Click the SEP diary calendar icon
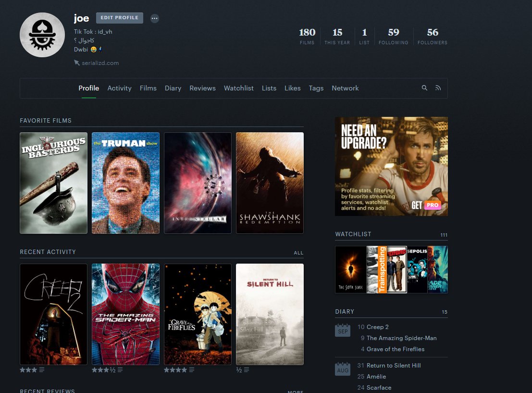Viewport: 532px width, 393px height. (x=343, y=330)
